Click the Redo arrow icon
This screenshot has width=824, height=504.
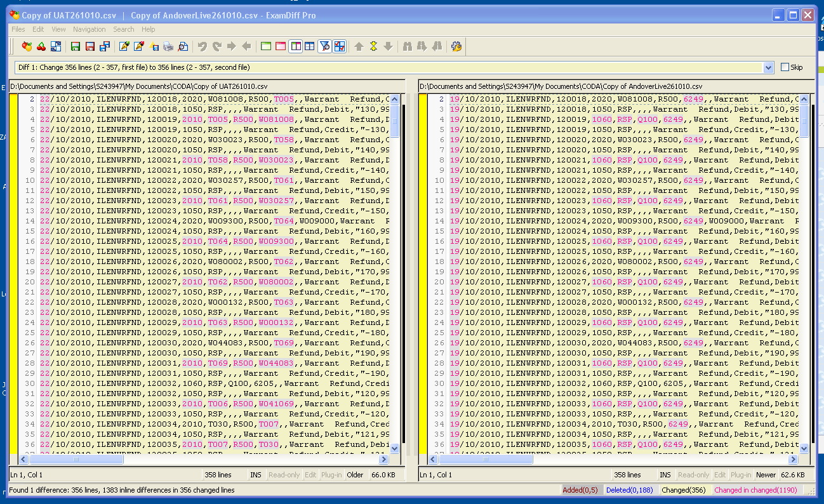coord(217,46)
